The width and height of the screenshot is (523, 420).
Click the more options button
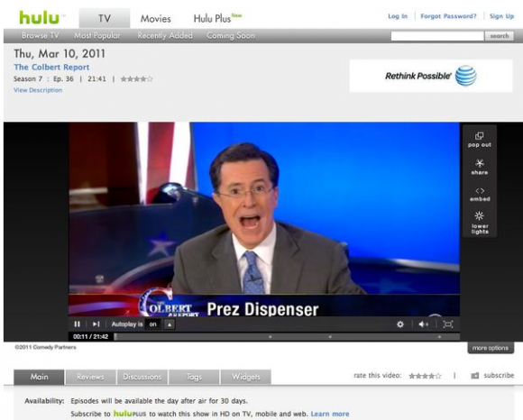(491, 348)
